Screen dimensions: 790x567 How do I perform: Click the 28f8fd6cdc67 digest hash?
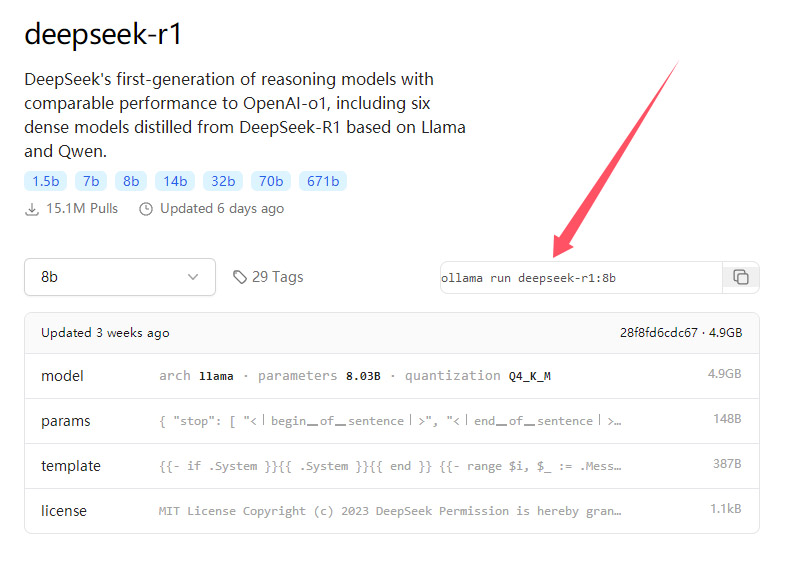tap(659, 333)
